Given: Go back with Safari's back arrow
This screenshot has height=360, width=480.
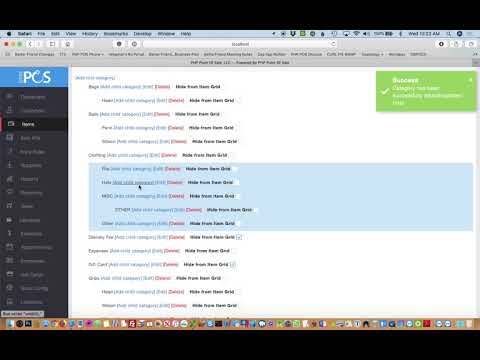Looking at the screenshot, I should (30, 44).
